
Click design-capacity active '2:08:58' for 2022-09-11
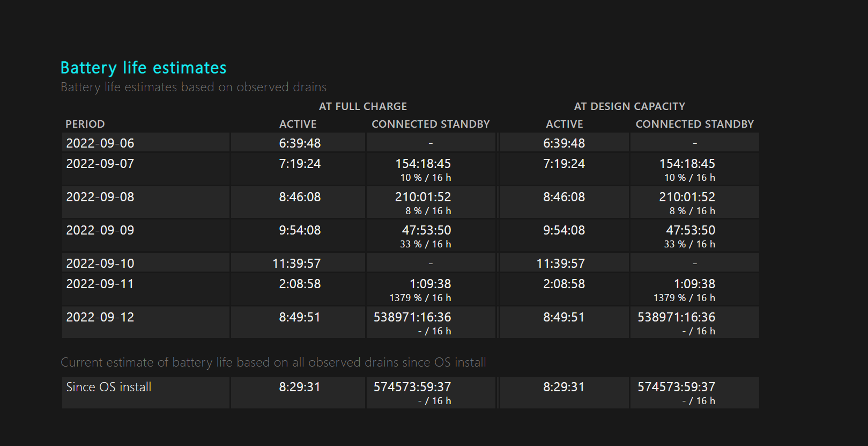pyautogui.click(x=564, y=284)
